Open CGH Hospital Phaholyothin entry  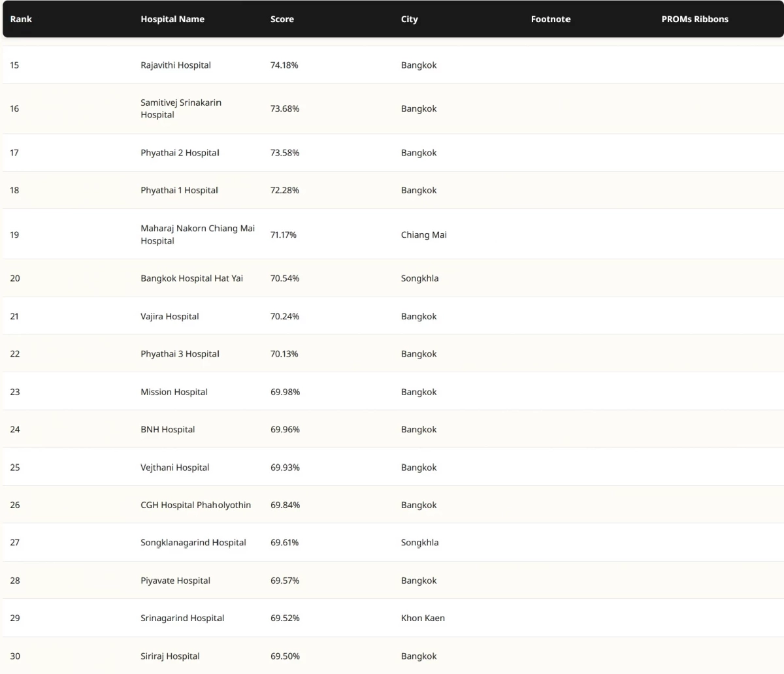[195, 505]
